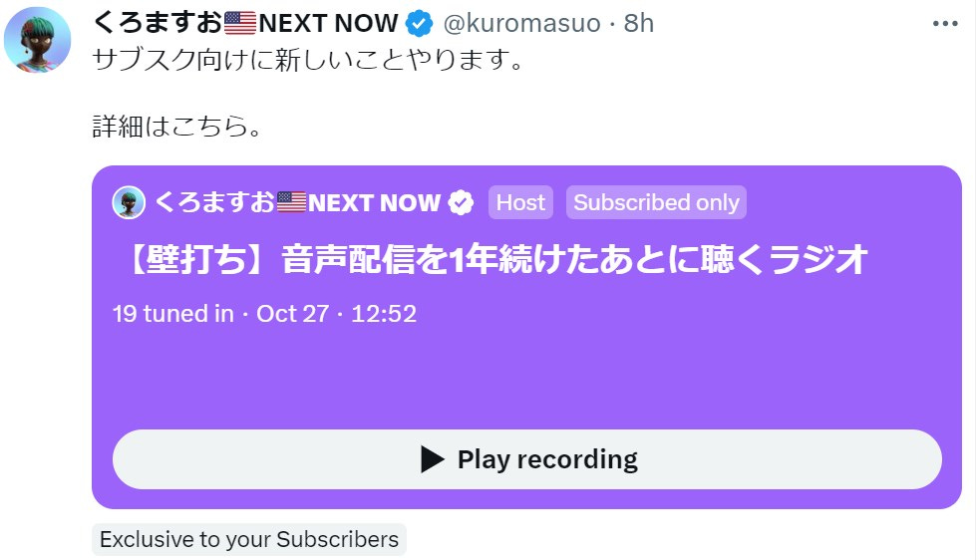Click the host name inside the purple Space card

point(297,203)
